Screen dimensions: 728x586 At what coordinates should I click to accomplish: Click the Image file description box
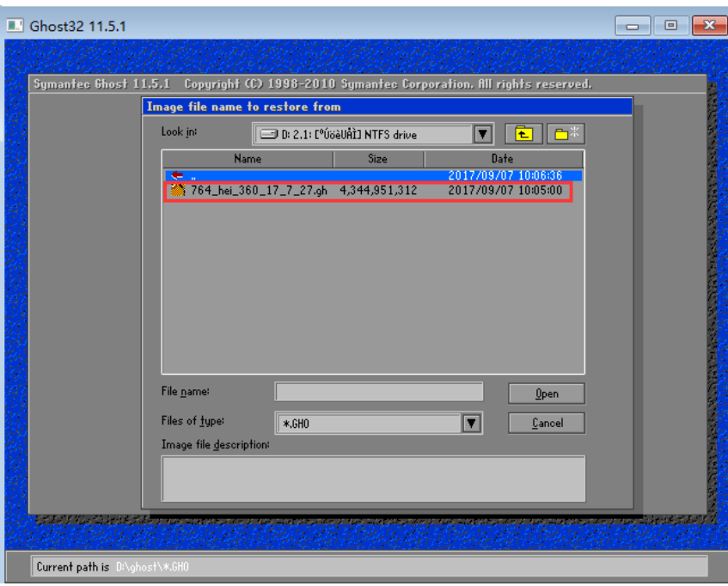click(373, 479)
